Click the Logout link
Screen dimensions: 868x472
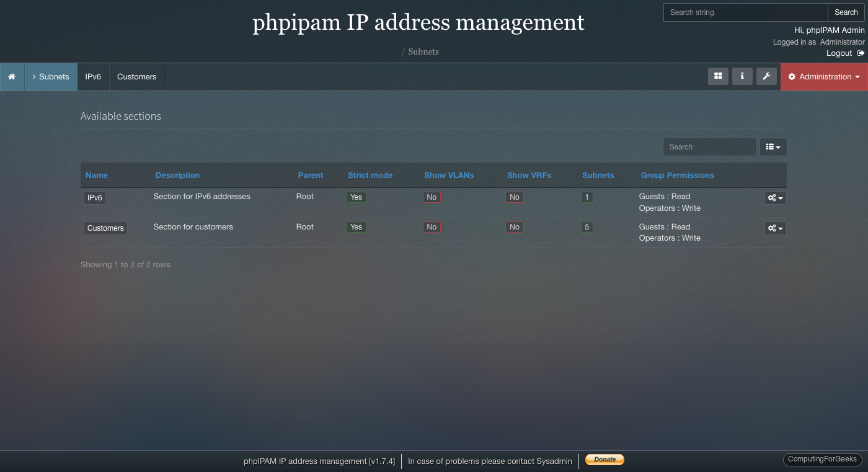point(839,53)
